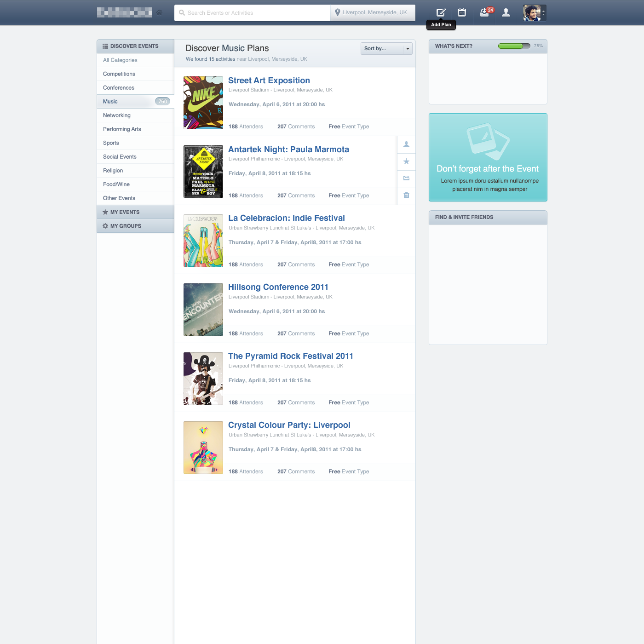Image resolution: width=644 pixels, height=644 pixels.
Task: Select the Conferences category
Action: click(x=135, y=88)
